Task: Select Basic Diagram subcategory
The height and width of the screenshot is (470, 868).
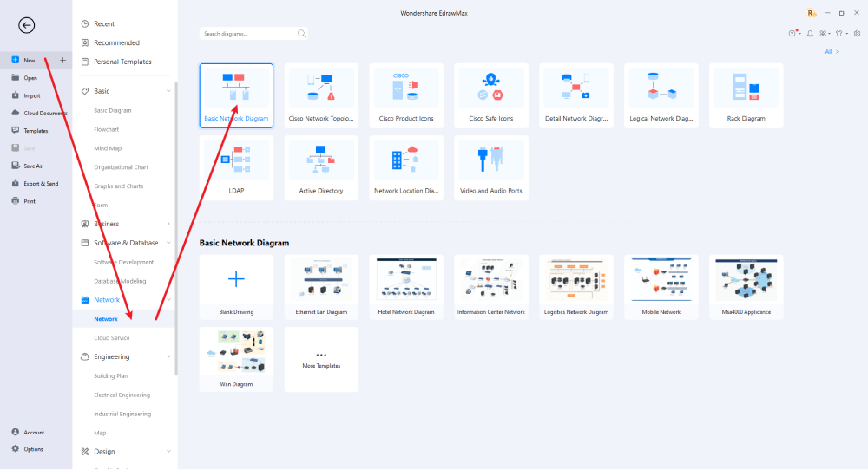Action: point(112,111)
